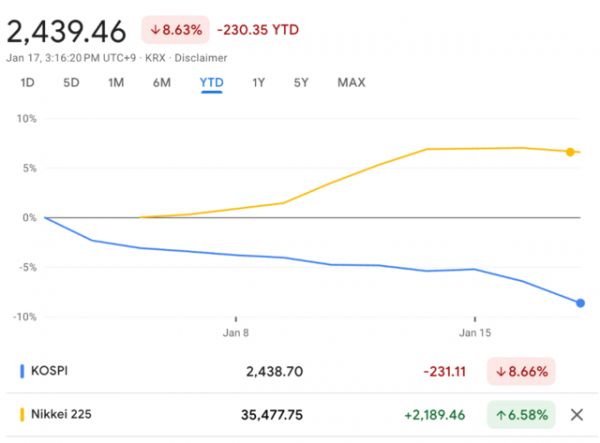This screenshot has width=600, height=443.
Task: Select the 5D time range
Action: tap(71, 82)
